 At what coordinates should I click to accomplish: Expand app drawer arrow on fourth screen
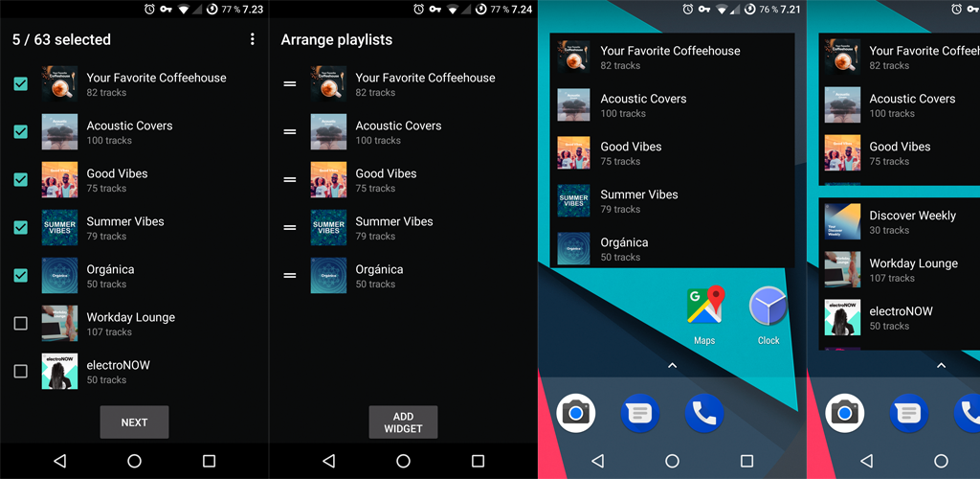coord(942,365)
